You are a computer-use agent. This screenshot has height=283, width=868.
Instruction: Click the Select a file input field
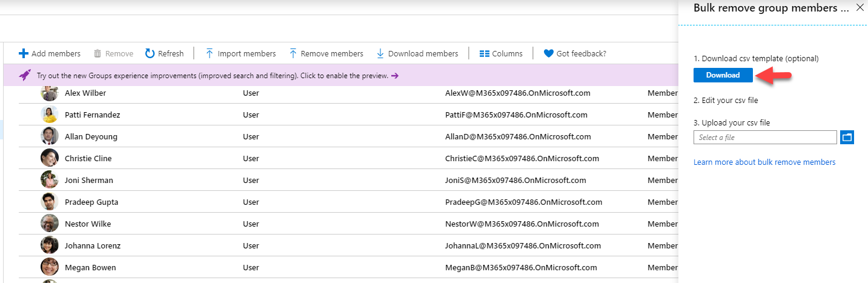pos(765,138)
